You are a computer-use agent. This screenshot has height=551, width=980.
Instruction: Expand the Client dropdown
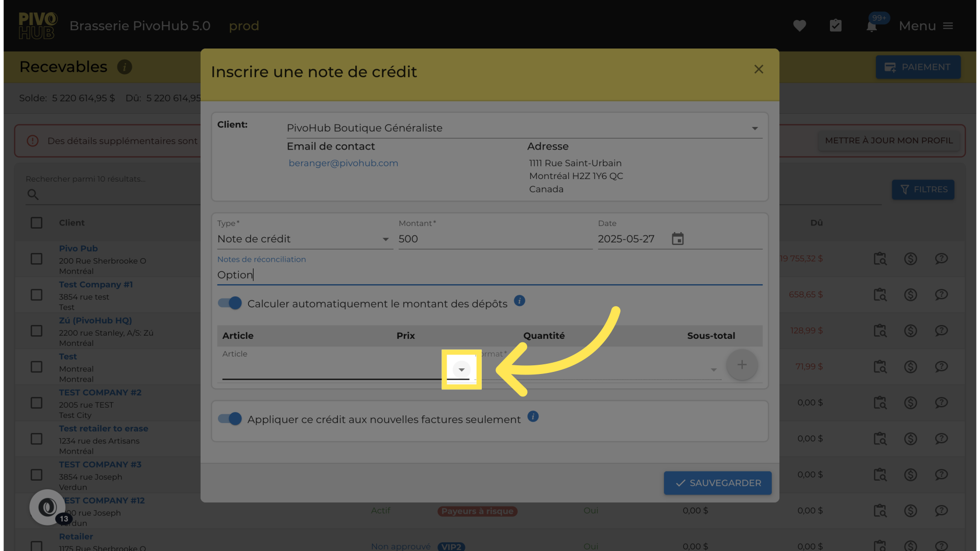[754, 129]
